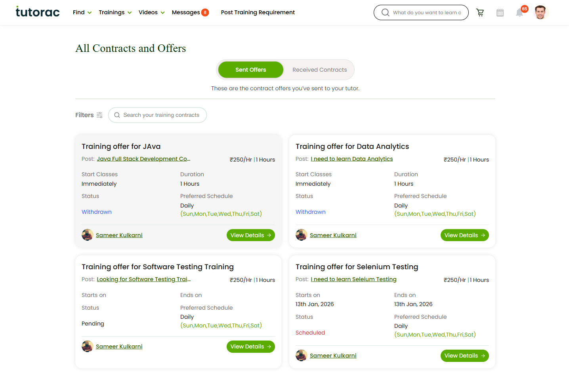Click 13th Jan, 2026 under Ends on

[x=413, y=304]
